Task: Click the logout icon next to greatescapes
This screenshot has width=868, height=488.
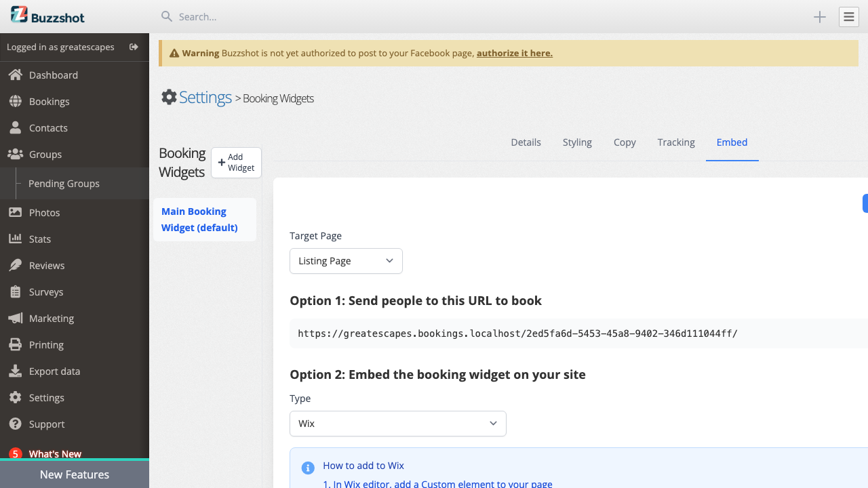Action: [x=134, y=47]
